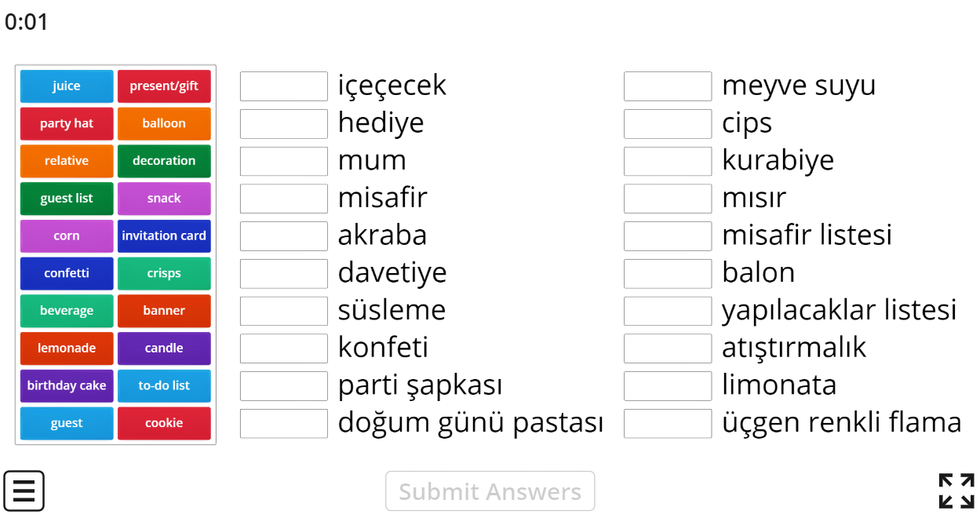Click the 'relative' word tile
This screenshot has height=518, width=980.
pos(66,161)
